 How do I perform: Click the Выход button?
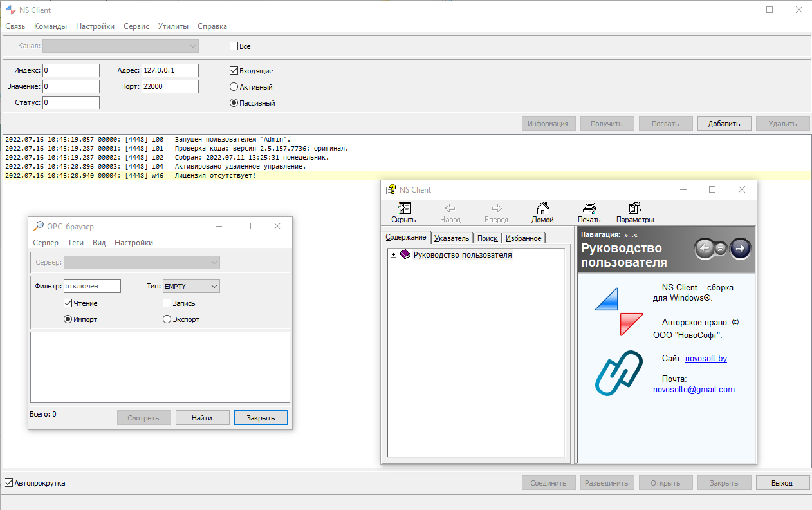coord(782,483)
